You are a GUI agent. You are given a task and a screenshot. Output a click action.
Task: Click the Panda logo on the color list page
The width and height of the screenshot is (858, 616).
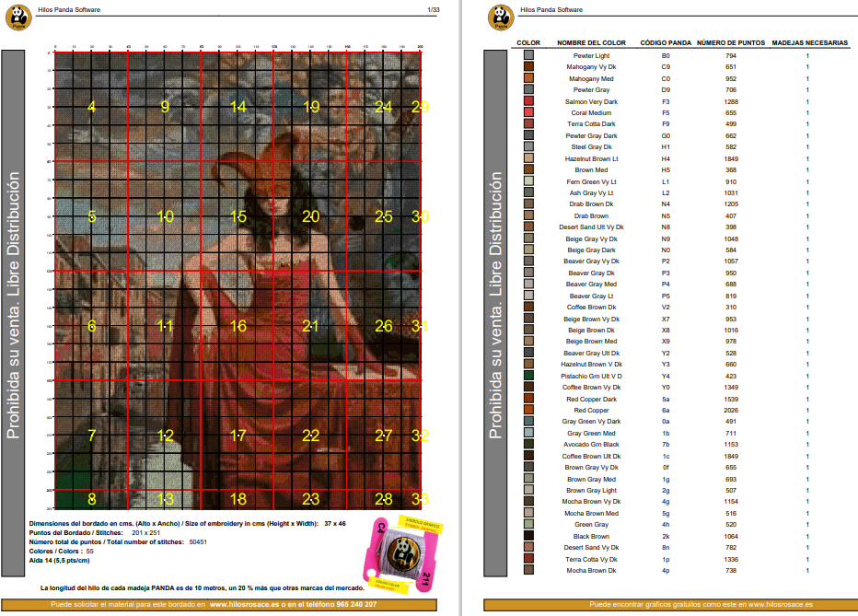[501, 17]
